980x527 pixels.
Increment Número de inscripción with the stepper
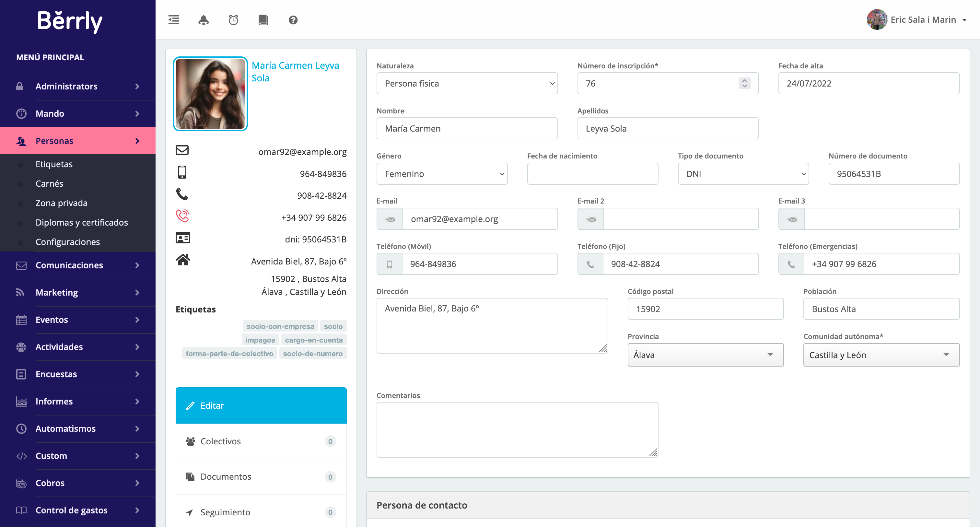coord(744,81)
